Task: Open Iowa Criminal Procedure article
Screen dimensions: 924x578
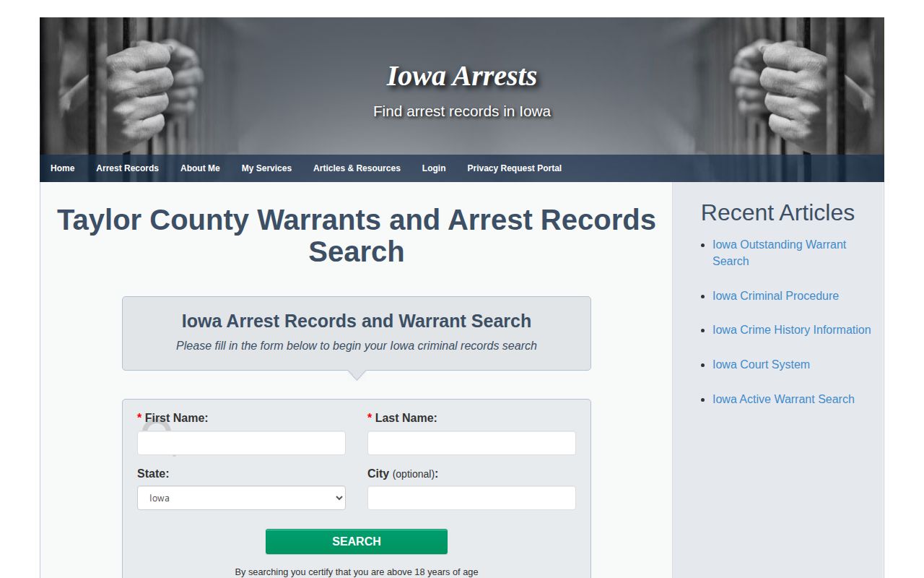Action: [775, 296]
